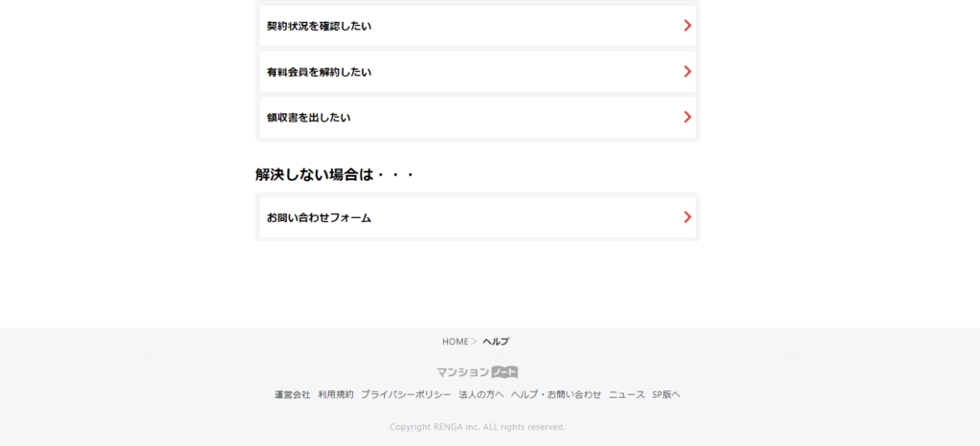Open the 利用規約 footer link

(336, 394)
